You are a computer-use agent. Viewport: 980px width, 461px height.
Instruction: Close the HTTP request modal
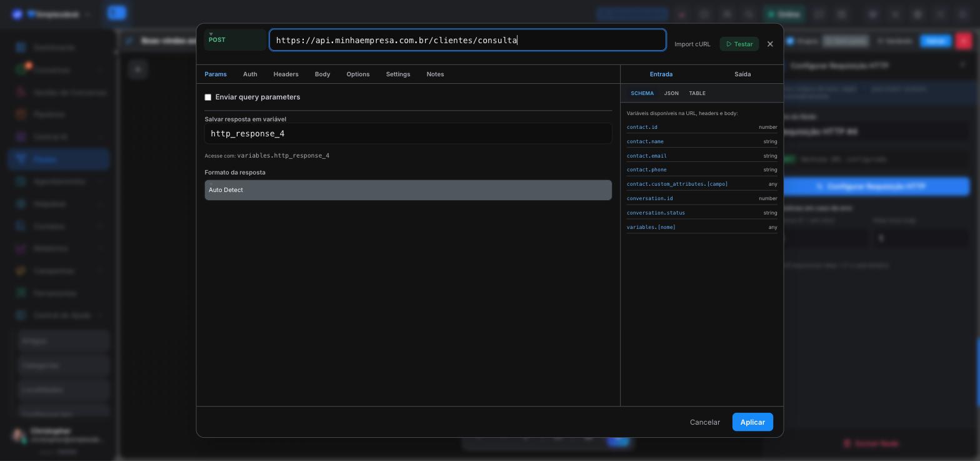point(770,44)
